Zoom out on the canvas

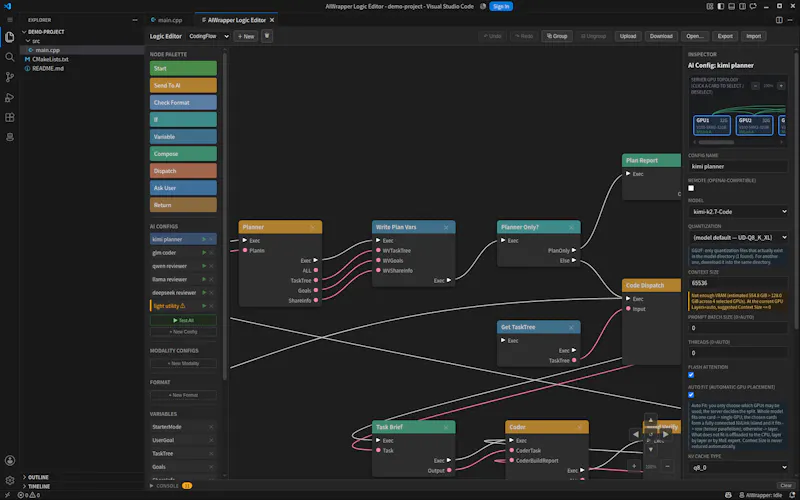[x=667, y=466]
